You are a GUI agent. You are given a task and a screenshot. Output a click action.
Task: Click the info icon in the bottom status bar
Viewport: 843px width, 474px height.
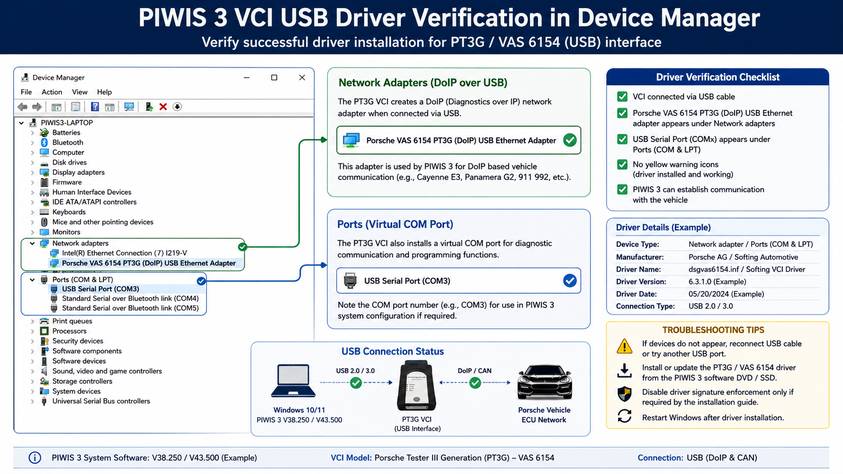(34, 458)
